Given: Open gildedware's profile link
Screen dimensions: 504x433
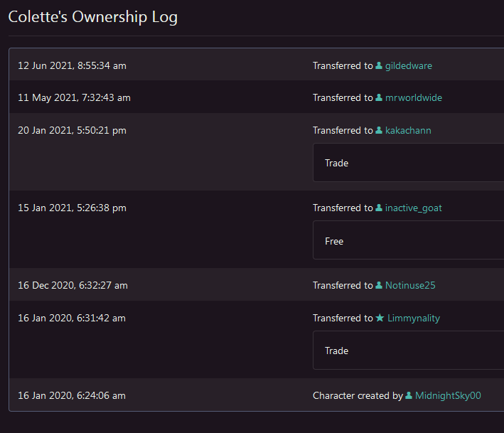Looking at the screenshot, I should (x=408, y=65).
